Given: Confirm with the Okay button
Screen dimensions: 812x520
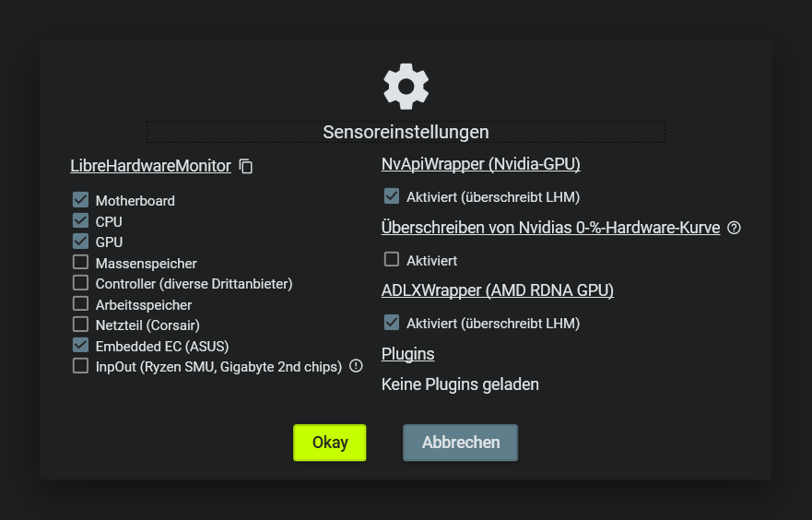Looking at the screenshot, I should [x=330, y=443].
